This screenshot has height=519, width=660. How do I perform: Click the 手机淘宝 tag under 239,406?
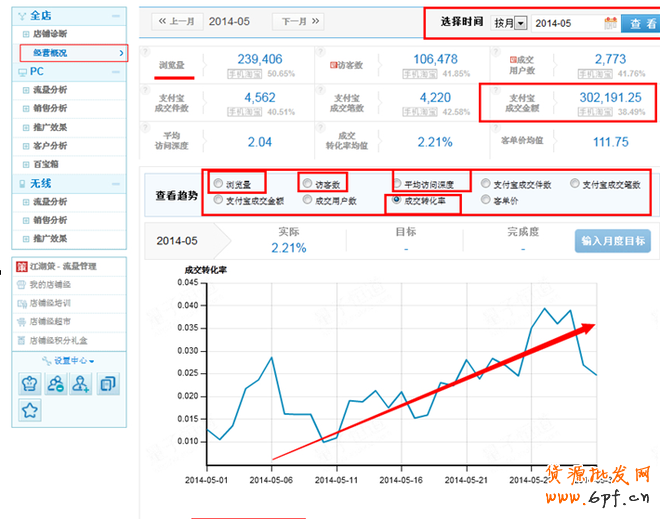(x=245, y=74)
